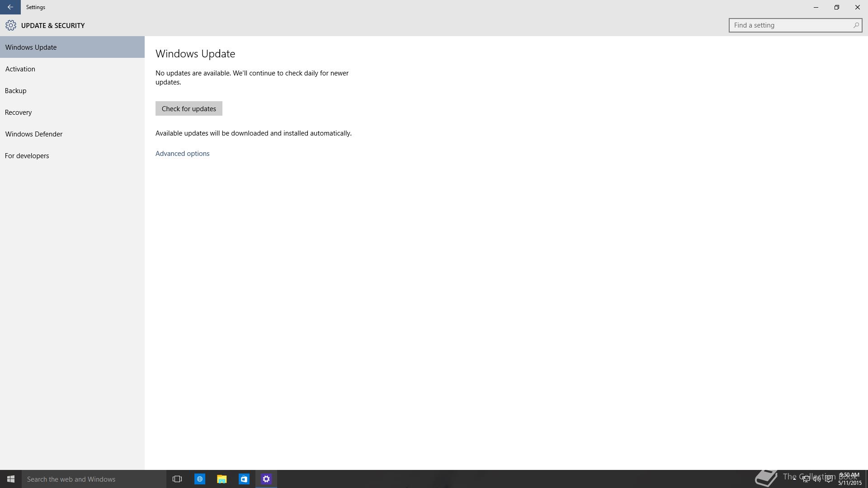868x488 pixels.
Task: Open the Action Center notifications icon
Action: [x=829, y=479]
